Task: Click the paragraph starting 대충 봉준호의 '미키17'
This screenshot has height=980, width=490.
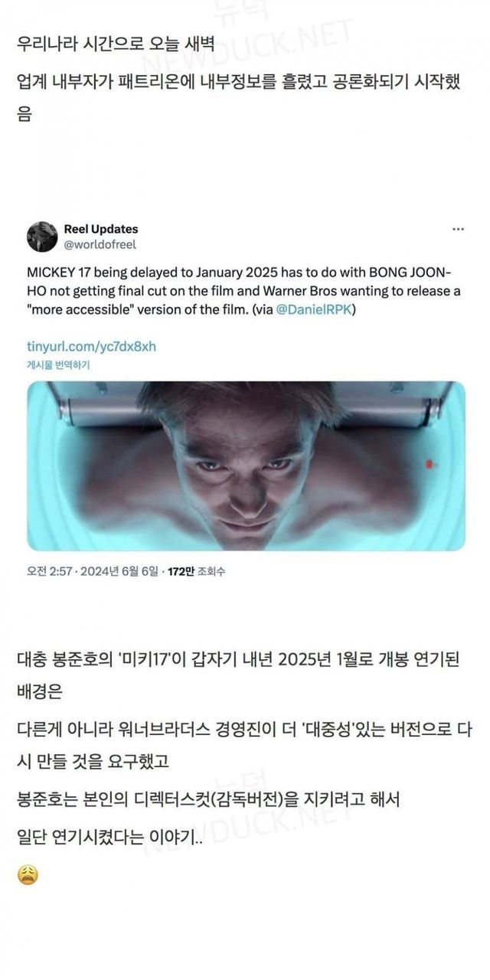Action: click(237, 675)
